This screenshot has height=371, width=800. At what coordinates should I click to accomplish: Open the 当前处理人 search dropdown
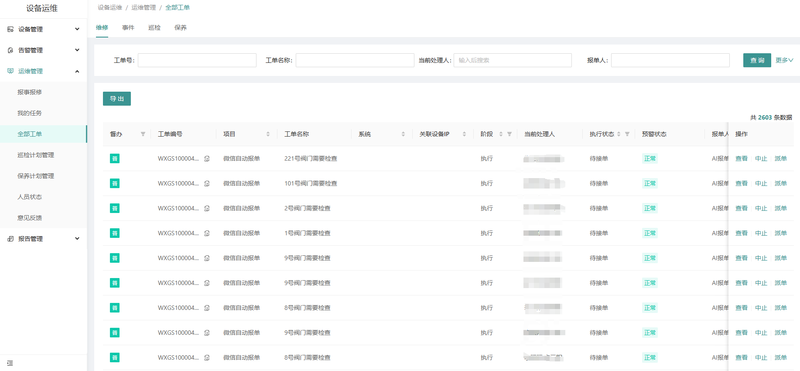pos(512,60)
